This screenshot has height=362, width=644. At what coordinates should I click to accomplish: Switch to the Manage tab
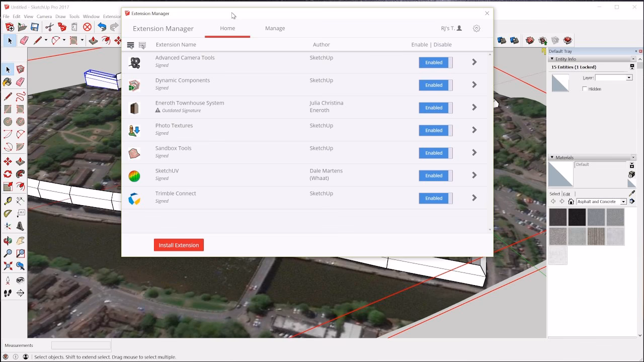tap(275, 28)
